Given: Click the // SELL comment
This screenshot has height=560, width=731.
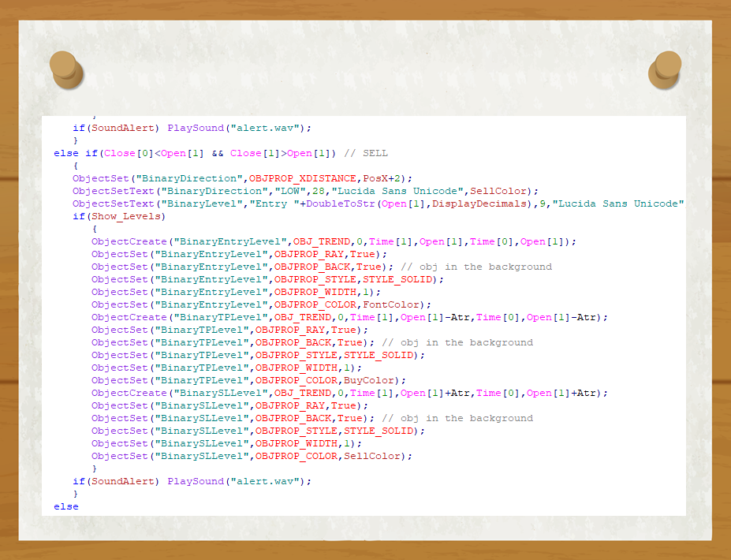Looking at the screenshot, I should [366, 153].
